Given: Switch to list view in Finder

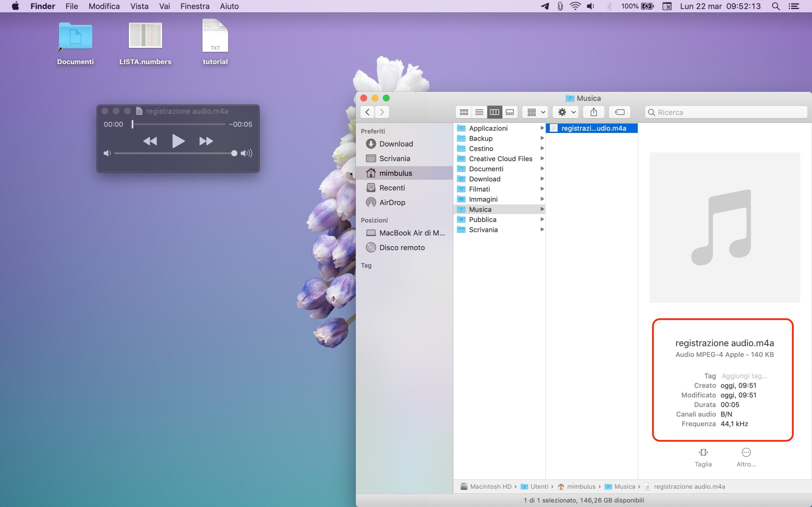Looking at the screenshot, I should (x=479, y=112).
